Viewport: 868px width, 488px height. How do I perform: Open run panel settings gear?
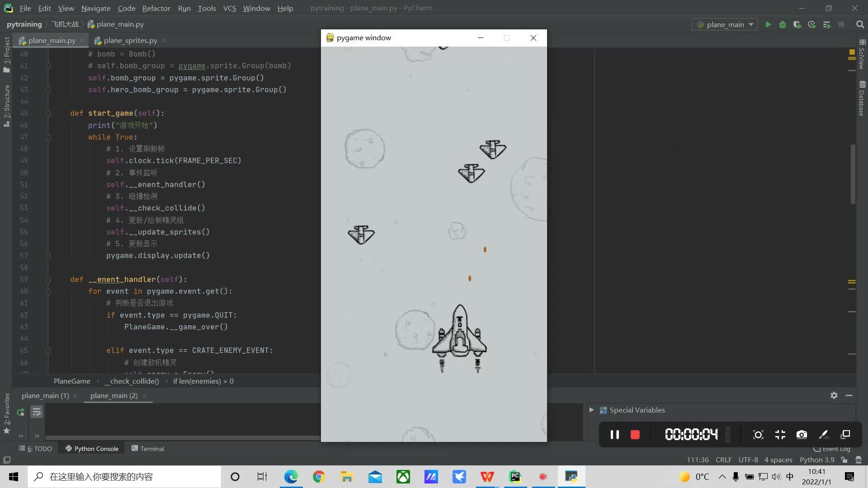pos(834,395)
